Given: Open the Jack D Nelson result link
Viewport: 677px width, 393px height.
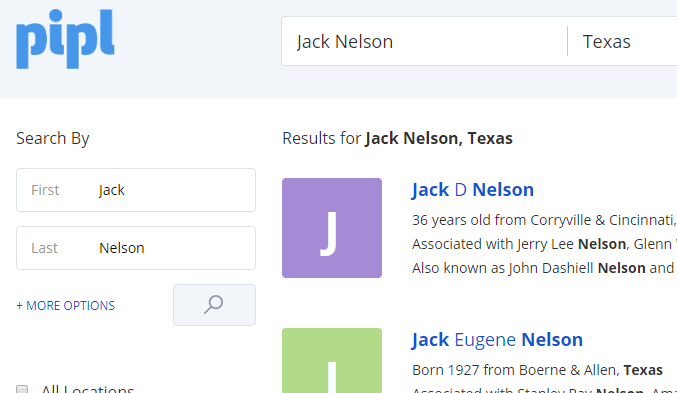Looking at the screenshot, I should (x=473, y=190).
